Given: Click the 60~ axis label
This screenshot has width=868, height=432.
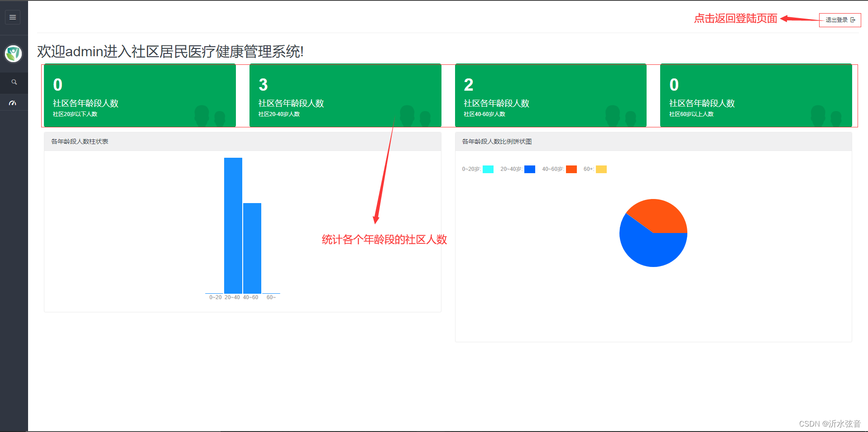Looking at the screenshot, I should tap(271, 297).
